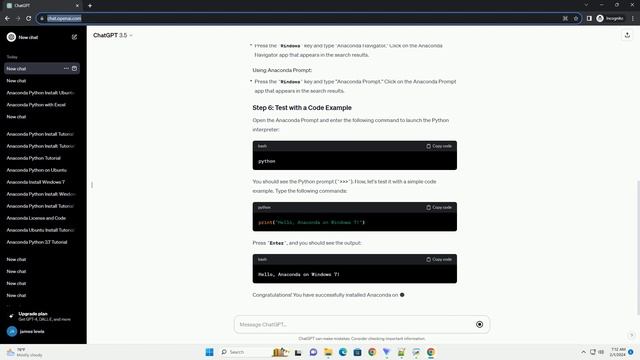Viewport: 640px width, 360px height.
Task: Reload the ChatGPT page
Action: point(29,18)
